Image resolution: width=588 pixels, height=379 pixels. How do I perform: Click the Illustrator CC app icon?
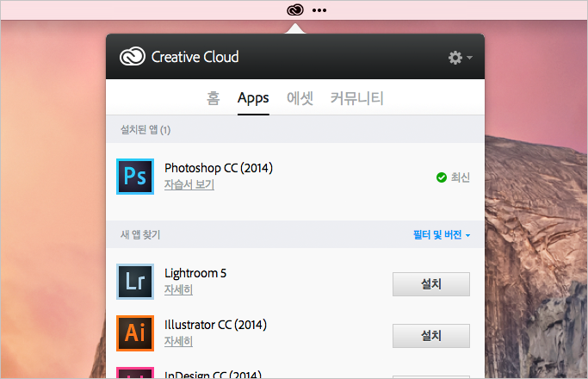[x=135, y=333]
